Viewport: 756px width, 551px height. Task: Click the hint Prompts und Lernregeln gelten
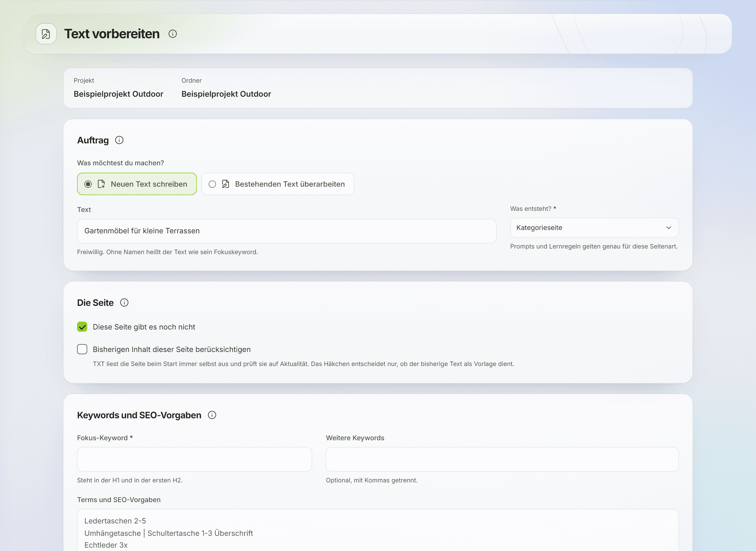tap(594, 247)
